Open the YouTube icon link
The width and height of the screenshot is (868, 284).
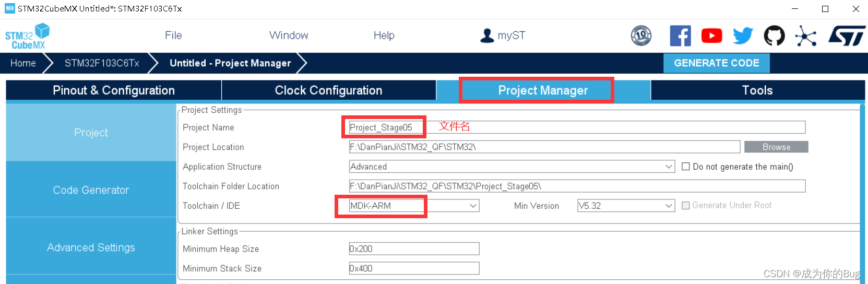711,35
